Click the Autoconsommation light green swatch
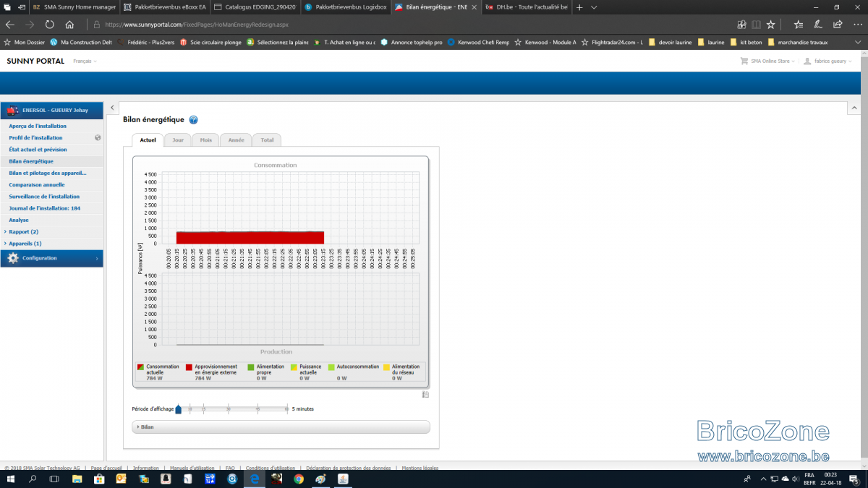868x488 pixels. coord(331,367)
